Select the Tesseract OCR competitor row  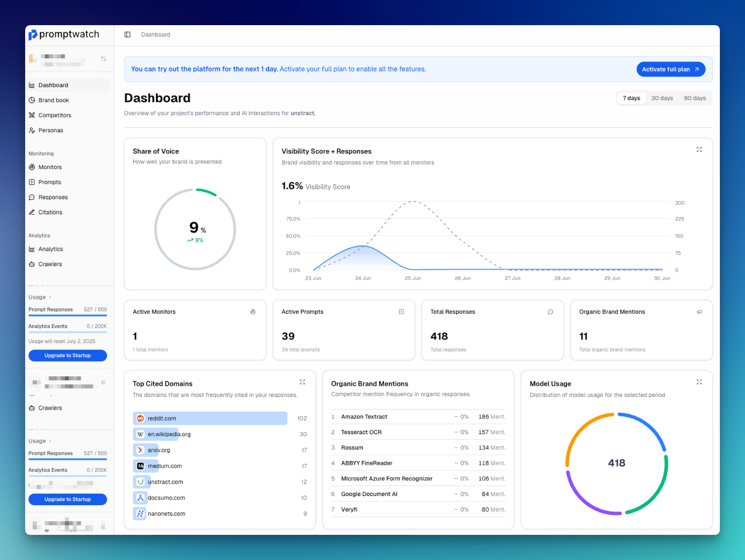[x=418, y=432]
